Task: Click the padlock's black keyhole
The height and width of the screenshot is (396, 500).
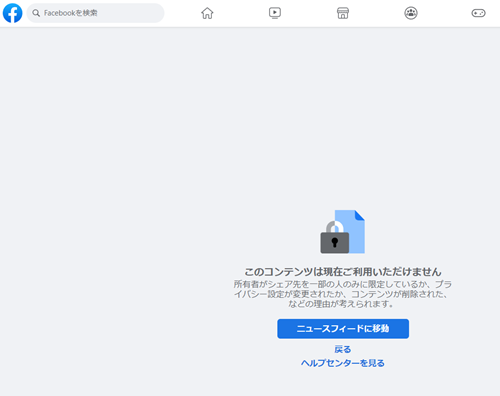Action: pyautogui.click(x=335, y=242)
